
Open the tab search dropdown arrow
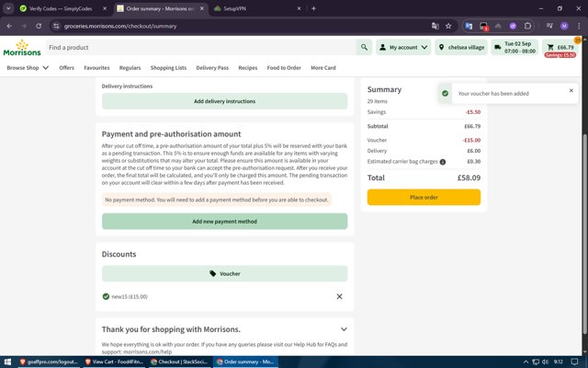[8, 8]
